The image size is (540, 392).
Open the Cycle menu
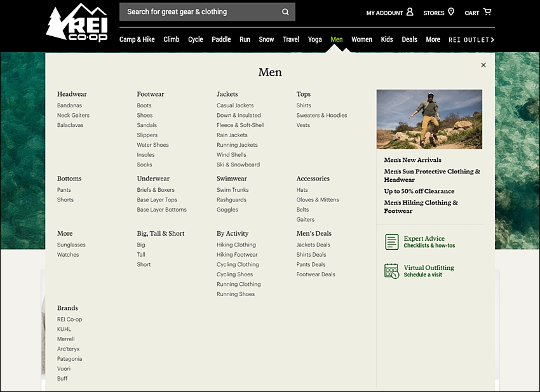point(195,39)
